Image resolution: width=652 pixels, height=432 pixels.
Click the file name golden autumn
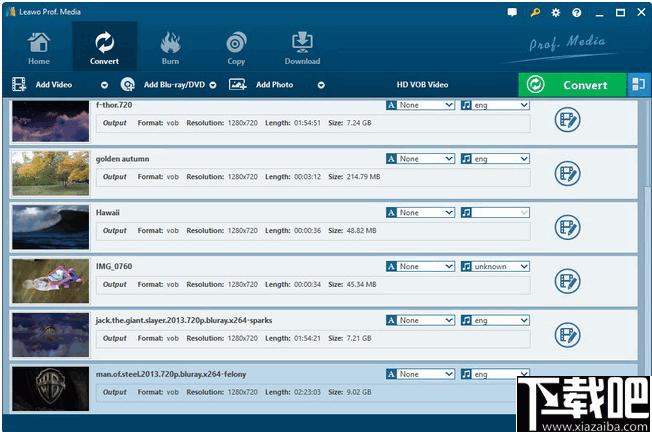[122, 159]
